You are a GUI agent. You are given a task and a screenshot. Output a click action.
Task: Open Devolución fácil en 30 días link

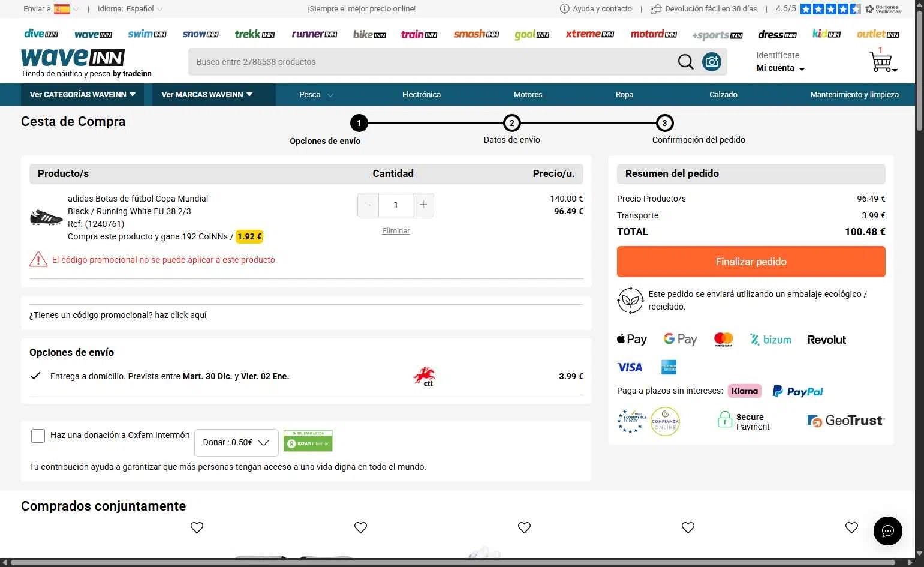(x=704, y=9)
